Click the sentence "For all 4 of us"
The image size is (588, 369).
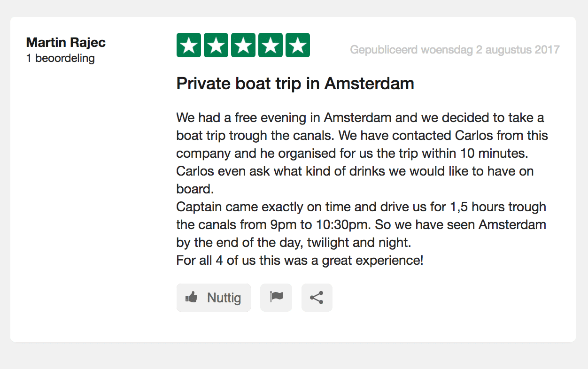[300, 260]
